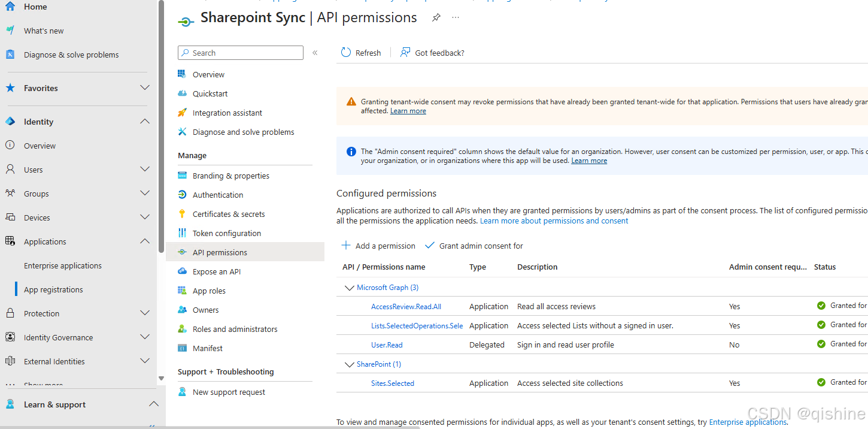Click the Expose an API cloud icon

183,271
